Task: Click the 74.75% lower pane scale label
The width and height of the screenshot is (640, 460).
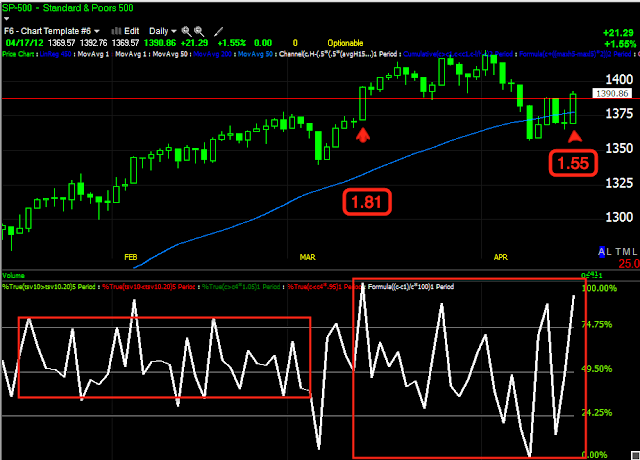Action: (597, 324)
